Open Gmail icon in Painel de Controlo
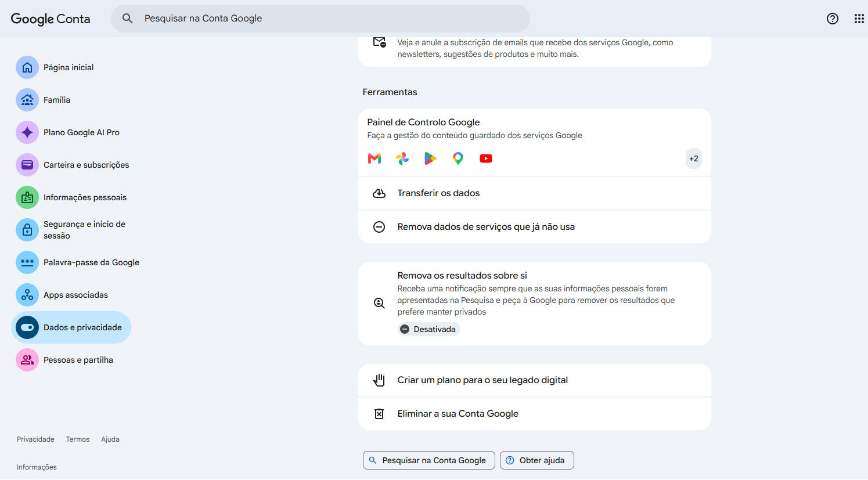 coord(374,158)
